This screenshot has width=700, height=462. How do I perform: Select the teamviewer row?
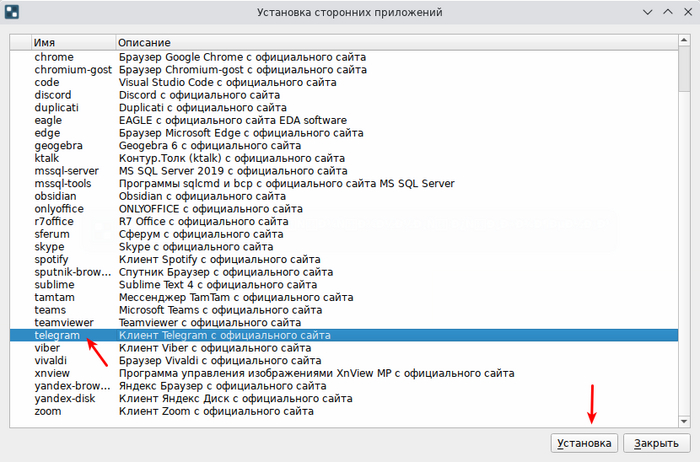point(344,323)
